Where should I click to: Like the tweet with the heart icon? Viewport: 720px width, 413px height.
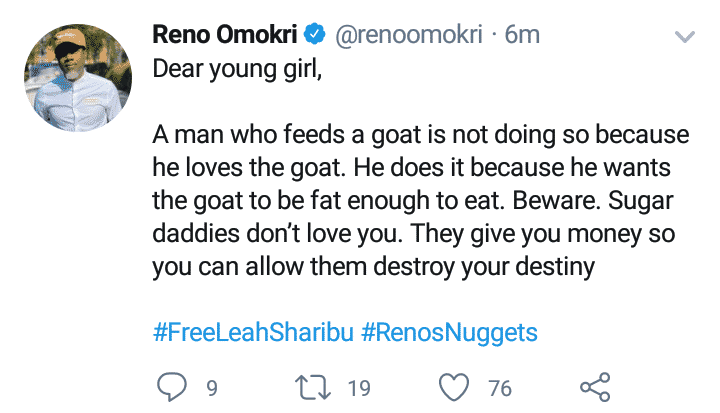click(x=455, y=386)
